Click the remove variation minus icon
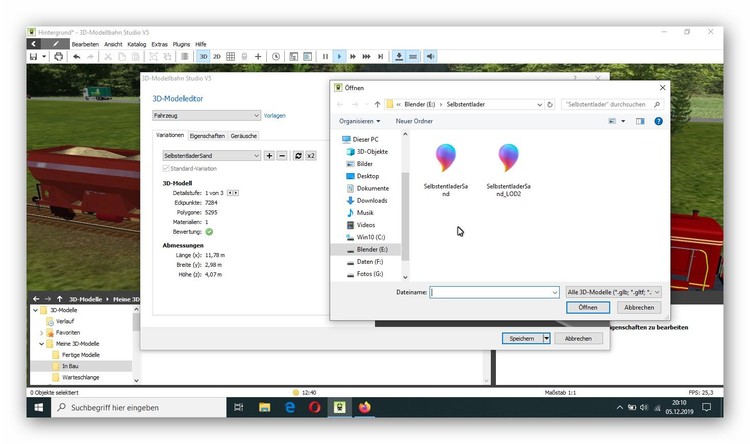 (x=282, y=156)
